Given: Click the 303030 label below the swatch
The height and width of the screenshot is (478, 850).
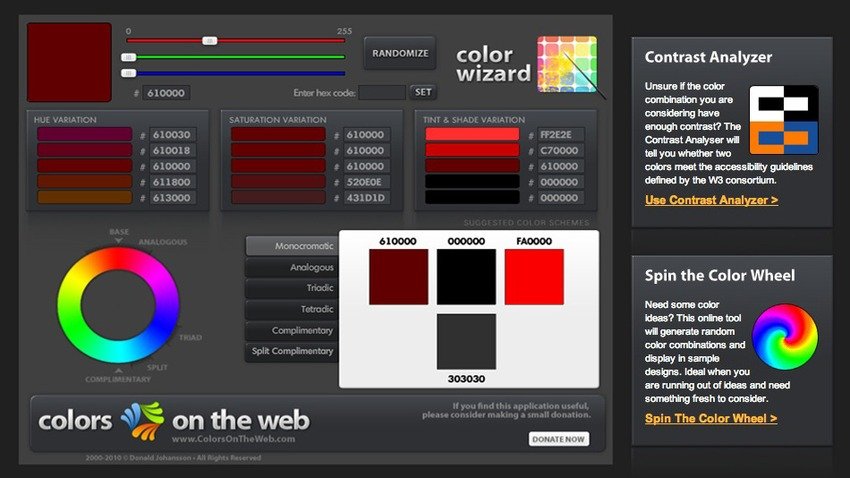Looking at the screenshot, I should coord(466,379).
